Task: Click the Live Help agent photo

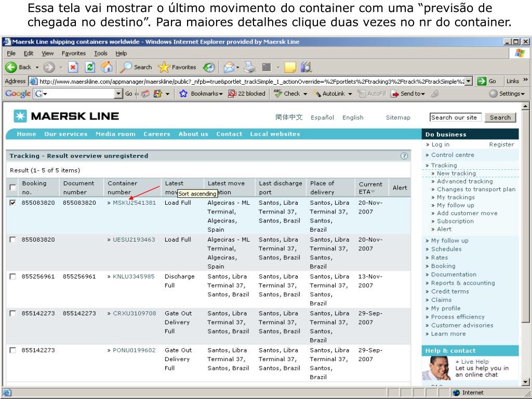Action: (x=436, y=368)
